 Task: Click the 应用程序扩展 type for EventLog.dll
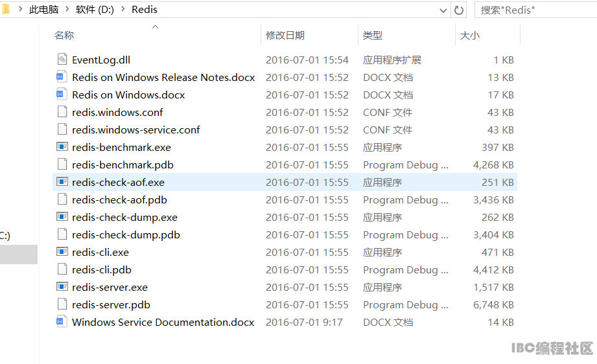click(392, 60)
